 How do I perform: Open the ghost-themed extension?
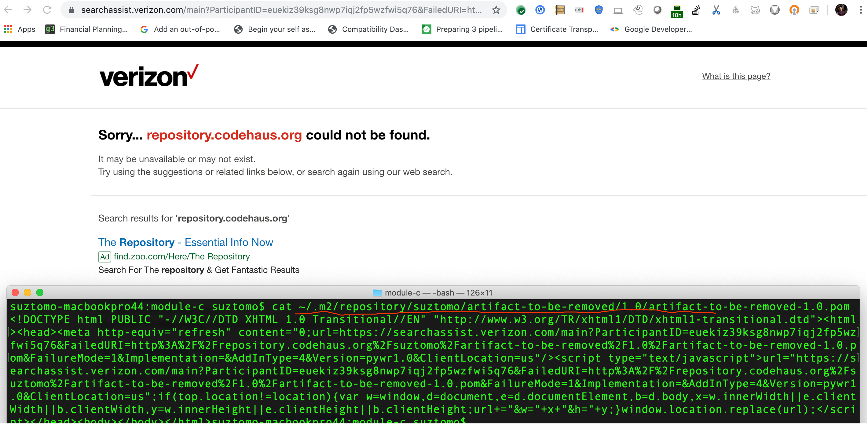coord(638,10)
